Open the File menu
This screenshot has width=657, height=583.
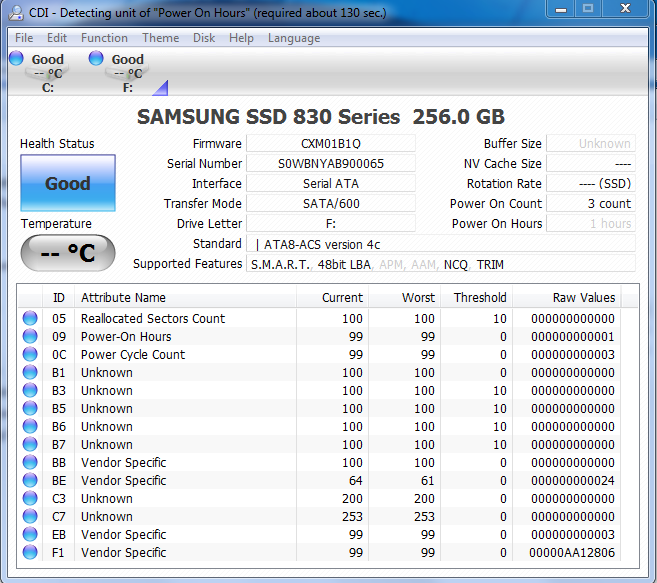[x=24, y=38]
